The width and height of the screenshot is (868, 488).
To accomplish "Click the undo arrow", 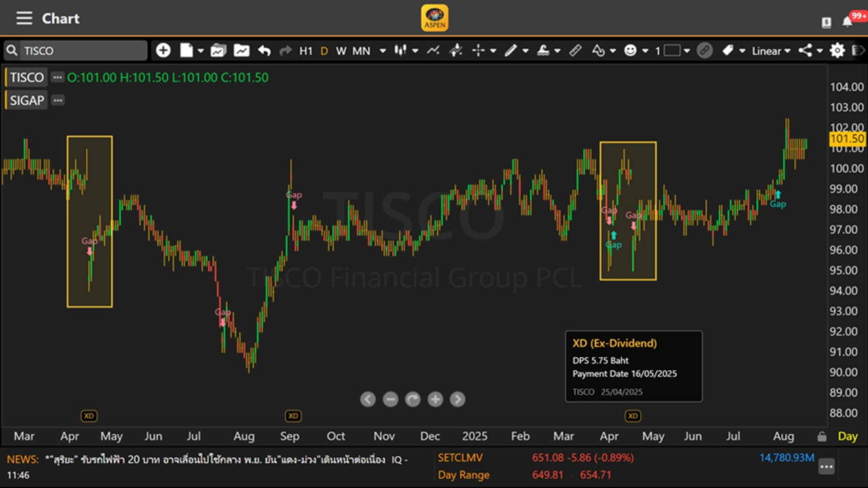I will coord(264,51).
